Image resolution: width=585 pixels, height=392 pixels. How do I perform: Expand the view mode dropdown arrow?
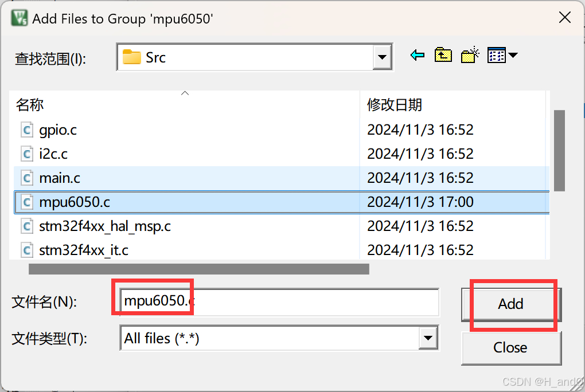(512, 54)
